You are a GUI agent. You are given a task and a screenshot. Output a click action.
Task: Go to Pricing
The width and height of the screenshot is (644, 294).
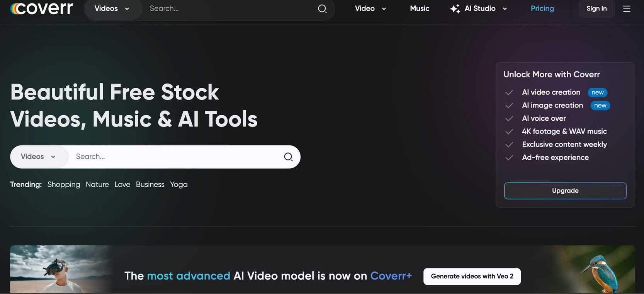pos(542,9)
